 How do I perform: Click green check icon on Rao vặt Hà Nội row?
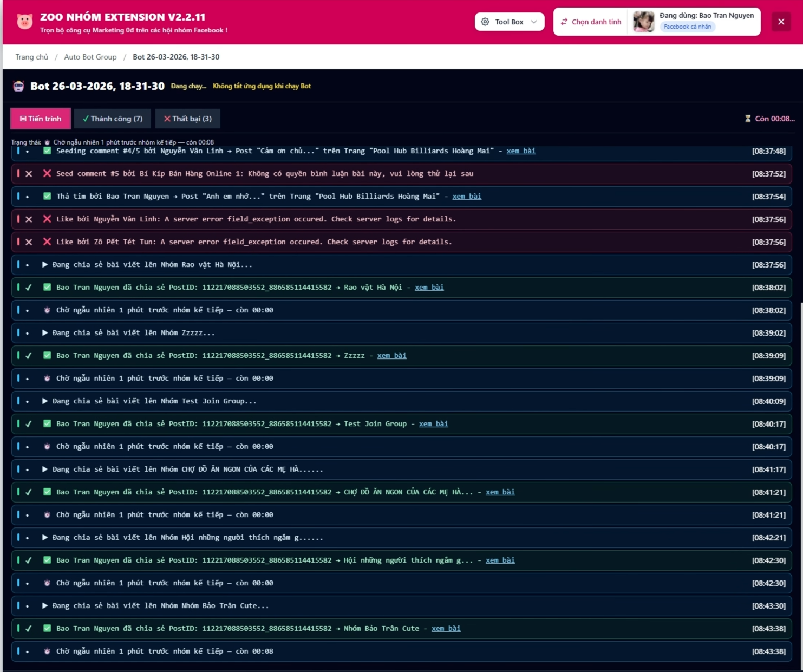tap(47, 288)
